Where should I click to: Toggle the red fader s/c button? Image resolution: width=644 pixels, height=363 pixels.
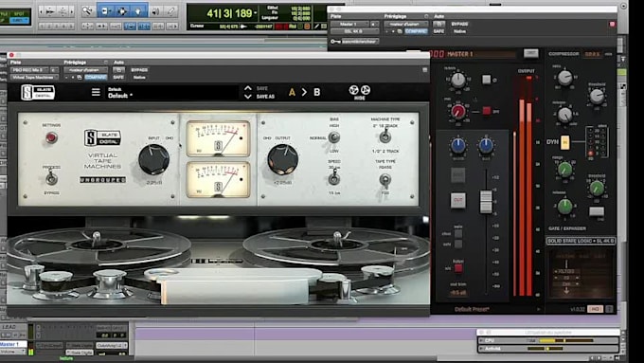point(458,268)
